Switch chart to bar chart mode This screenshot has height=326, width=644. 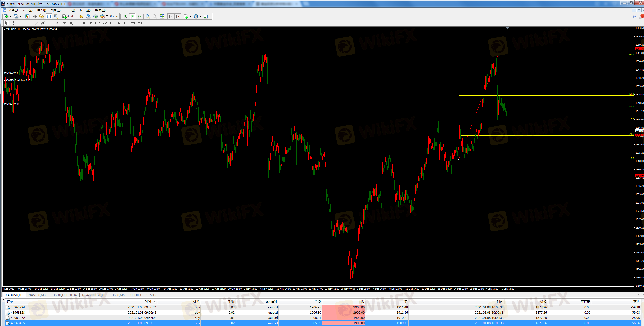[125, 16]
